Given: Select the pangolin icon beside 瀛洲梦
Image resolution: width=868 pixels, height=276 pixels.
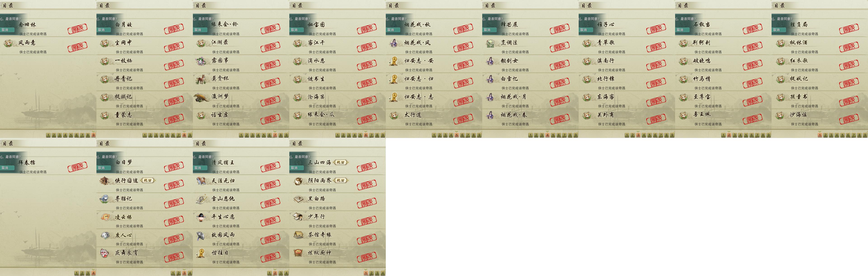Looking at the screenshot, I should tap(202, 97).
